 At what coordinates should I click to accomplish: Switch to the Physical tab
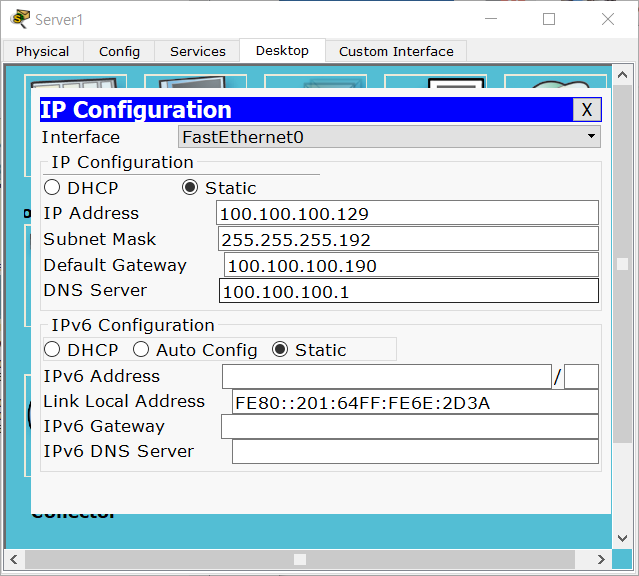tap(43, 51)
